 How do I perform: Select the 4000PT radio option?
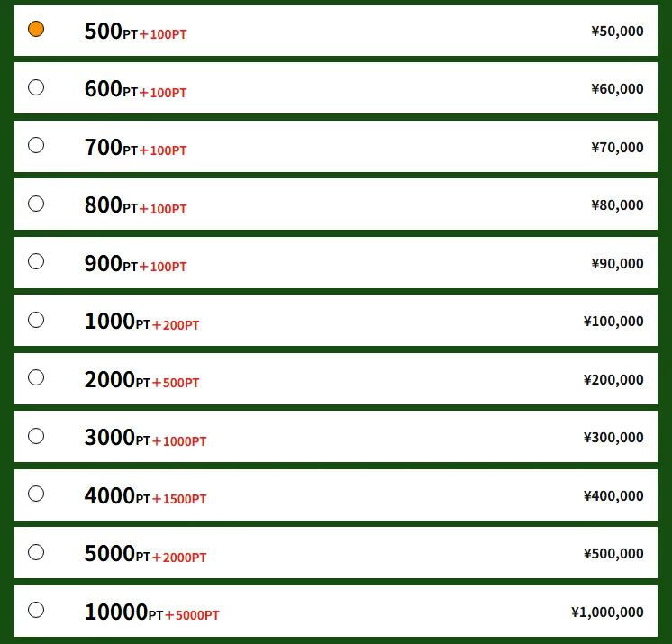point(36,494)
